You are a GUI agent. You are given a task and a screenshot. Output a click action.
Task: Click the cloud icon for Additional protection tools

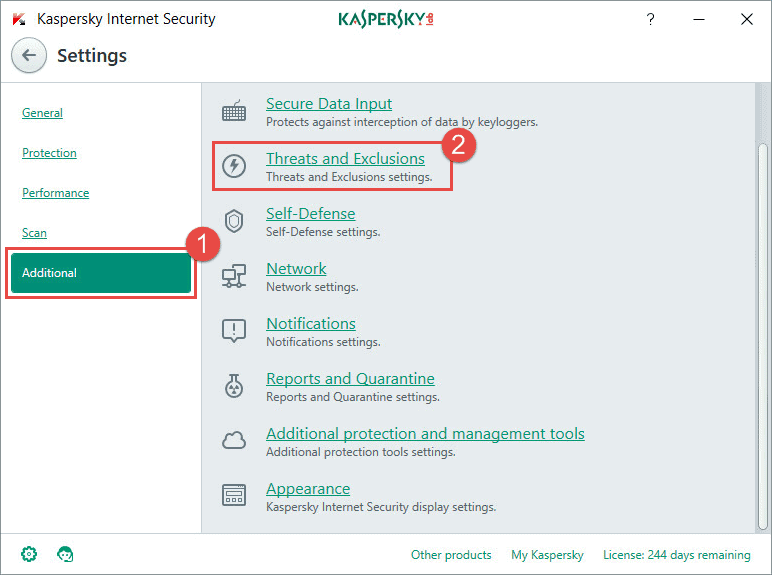click(234, 441)
